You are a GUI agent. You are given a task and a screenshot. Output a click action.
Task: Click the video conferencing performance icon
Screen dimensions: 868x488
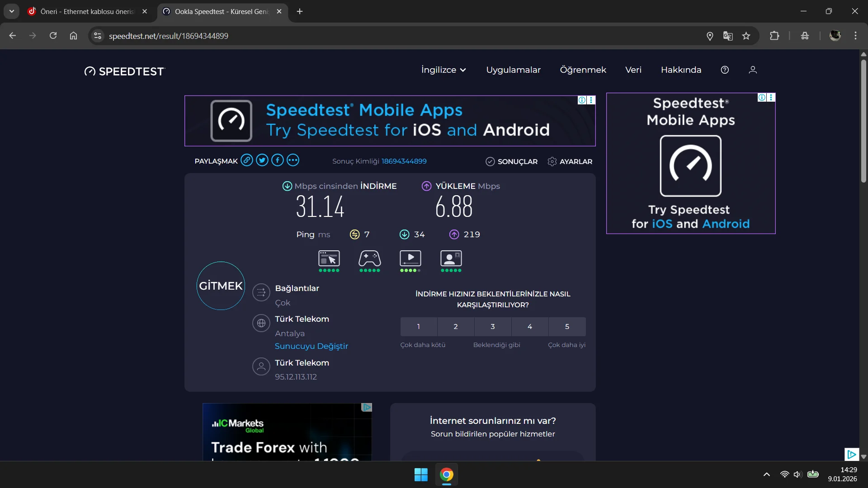pyautogui.click(x=451, y=259)
